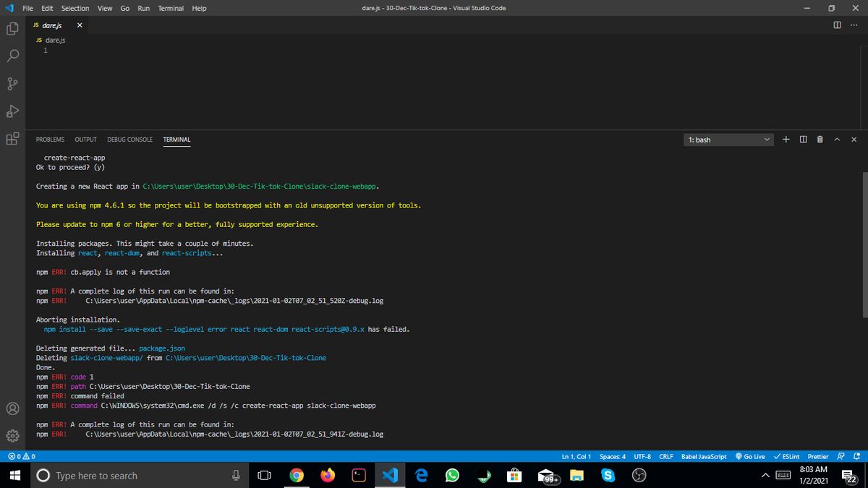Image resolution: width=868 pixels, height=488 pixels.
Task: Open Firefox from taskbar
Action: pyautogui.click(x=328, y=475)
